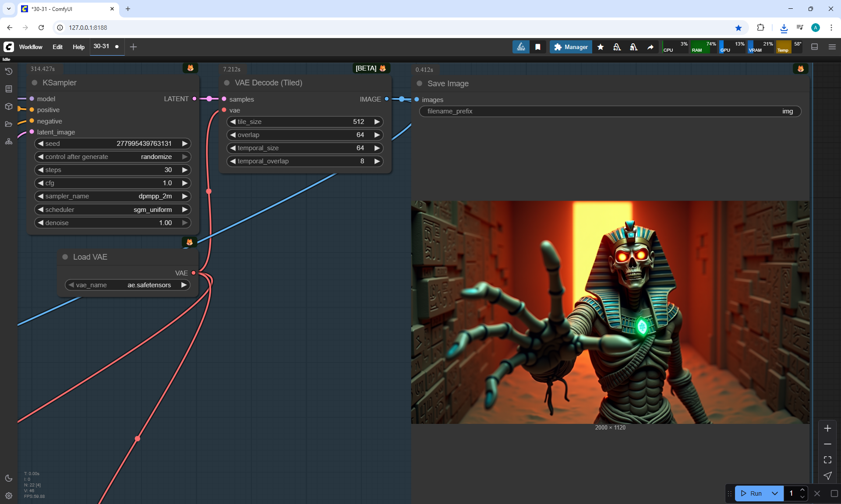The image size is (841, 504).
Task: Open the Edit menu
Action: tap(57, 47)
